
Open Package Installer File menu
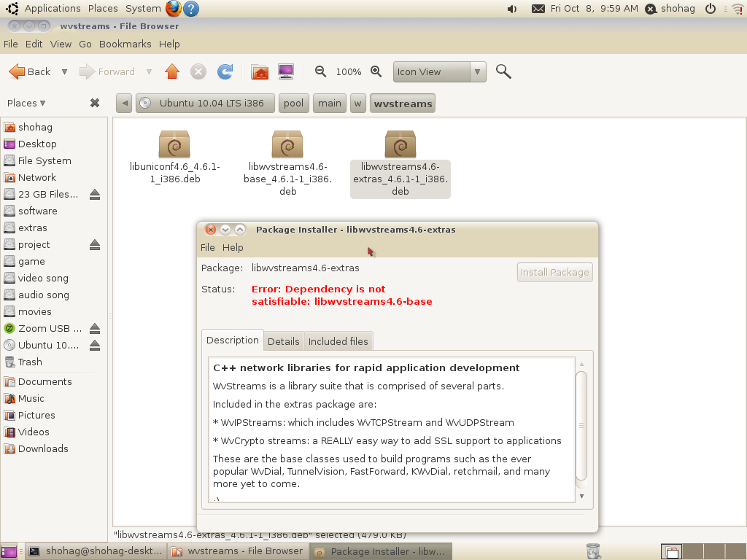point(208,248)
